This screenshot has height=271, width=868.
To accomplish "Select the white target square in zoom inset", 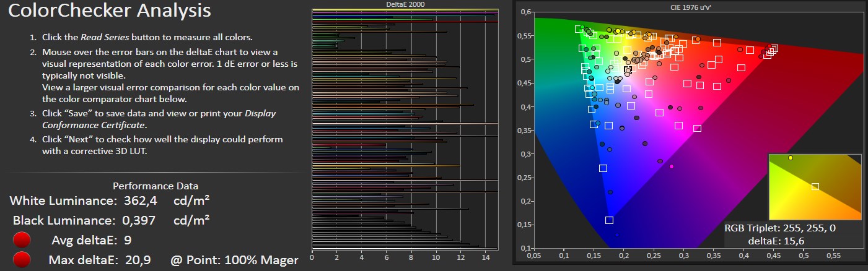I will coord(815,186).
